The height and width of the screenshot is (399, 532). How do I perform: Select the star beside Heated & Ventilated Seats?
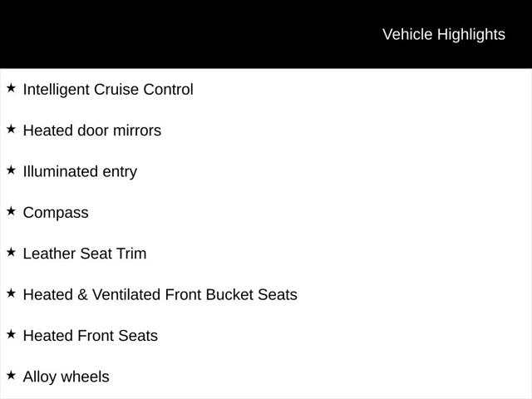(11, 293)
